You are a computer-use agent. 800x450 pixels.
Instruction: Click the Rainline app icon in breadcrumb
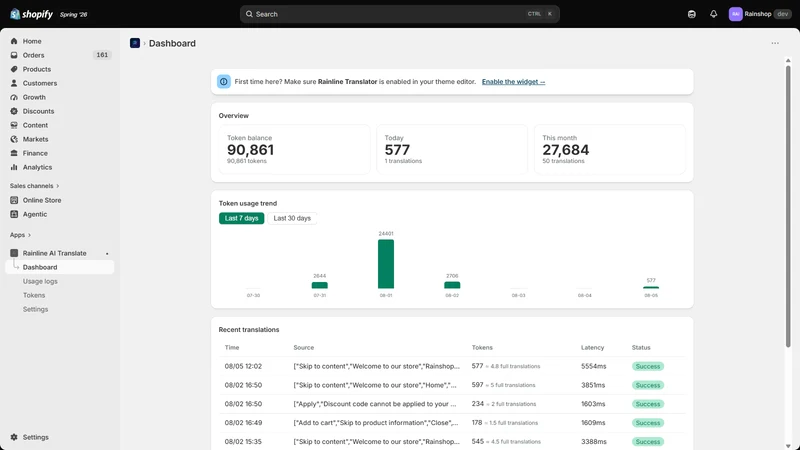(135, 43)
